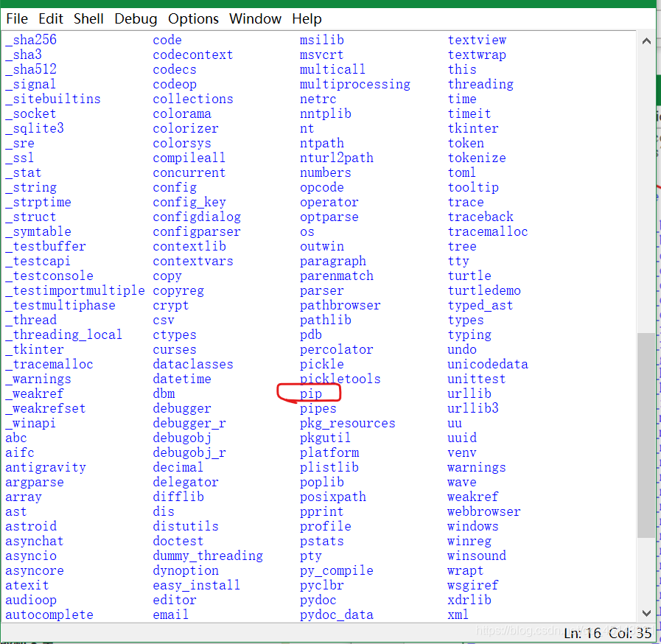Click the module name 'codecontext'
The height and width of the screenshot is (644, 661).
coord(193,55)
